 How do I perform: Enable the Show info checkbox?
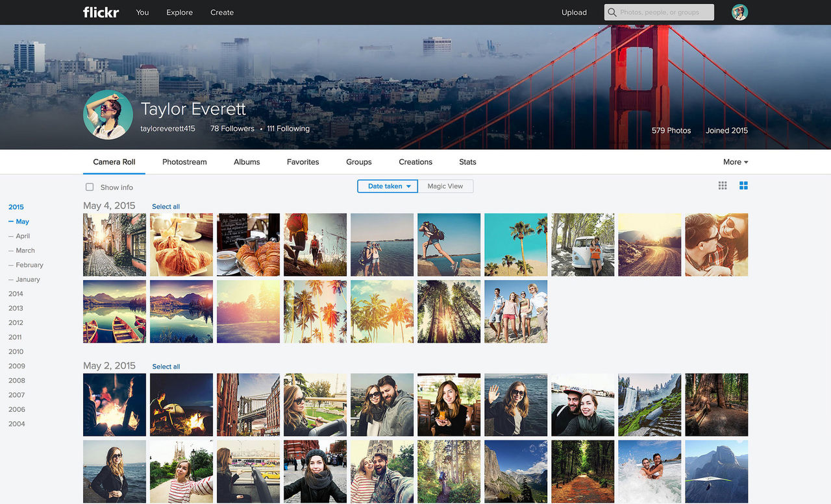[89, 187]
